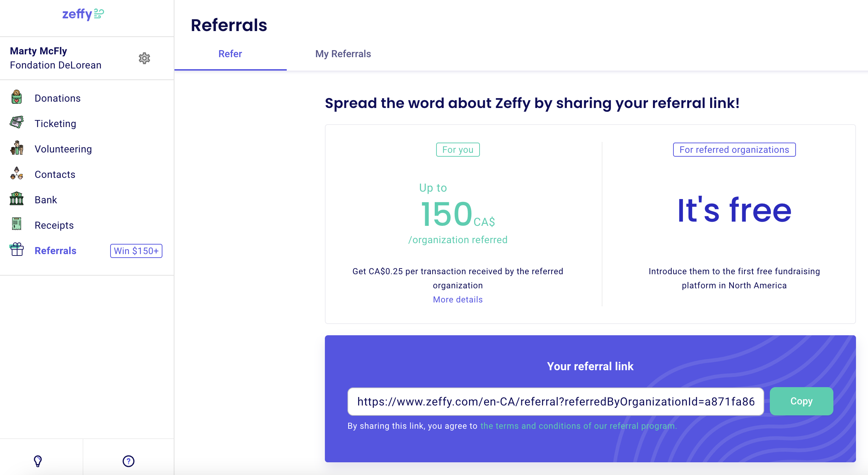This screenshot has height=475, width=868.
Task: Go to the Contacts section
Action: [55, 175]
